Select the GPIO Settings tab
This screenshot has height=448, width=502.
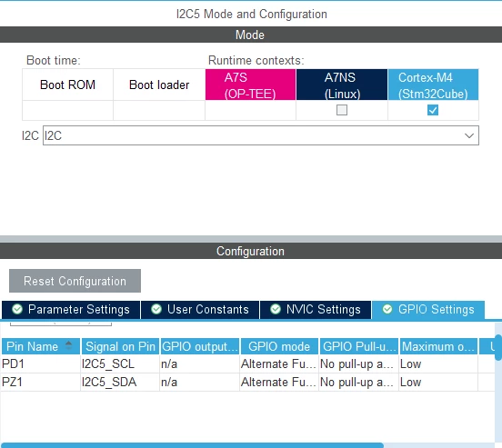point(428,310)
